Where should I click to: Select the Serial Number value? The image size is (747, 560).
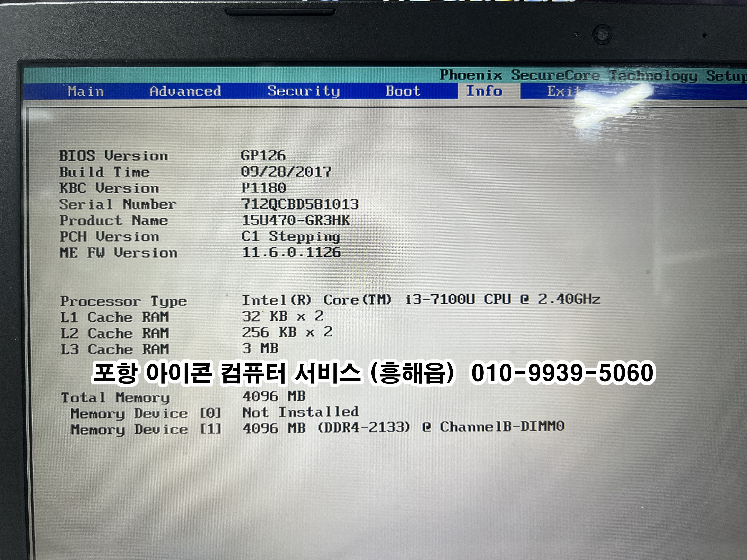point(300,204)
